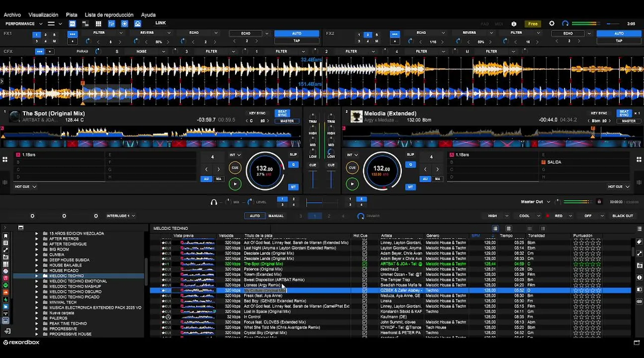Click the library menu icon at far right
This screenshot has height=358, width=644.
point(640,229)
